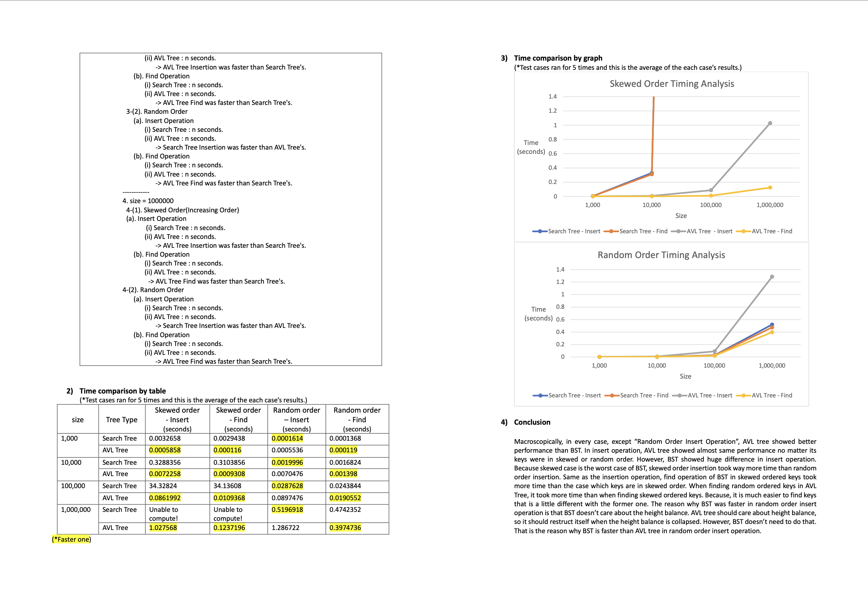Click the Search Tree - Insert legend marker in Random chart
The width and height of the screenshot is (868, 614).
(541, 396)
